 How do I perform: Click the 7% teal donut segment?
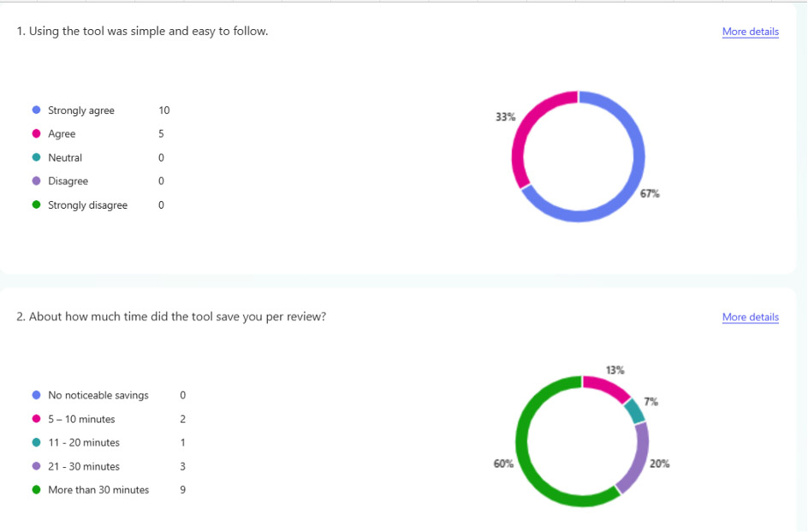[x=634, y=411]
